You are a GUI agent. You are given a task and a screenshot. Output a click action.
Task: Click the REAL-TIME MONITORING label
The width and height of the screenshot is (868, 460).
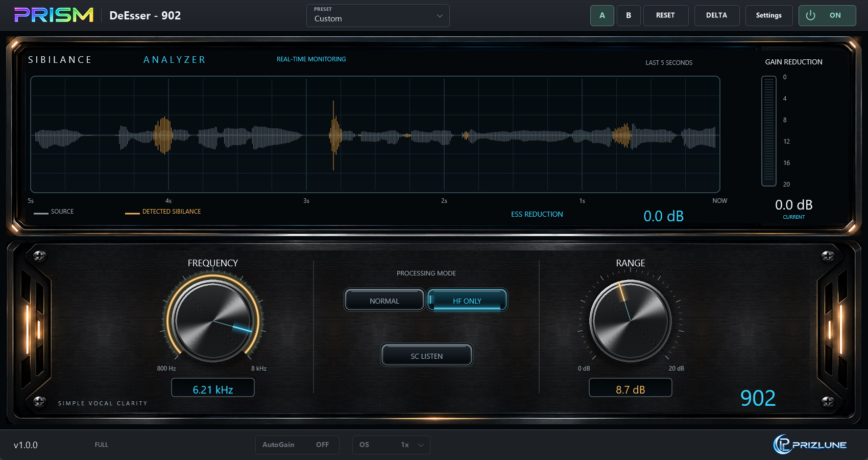[x=311, y=59]
